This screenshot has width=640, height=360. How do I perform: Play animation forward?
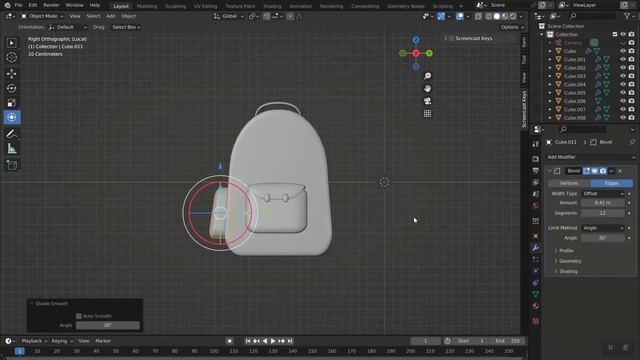pyautogui.click(x=273, y=341)
